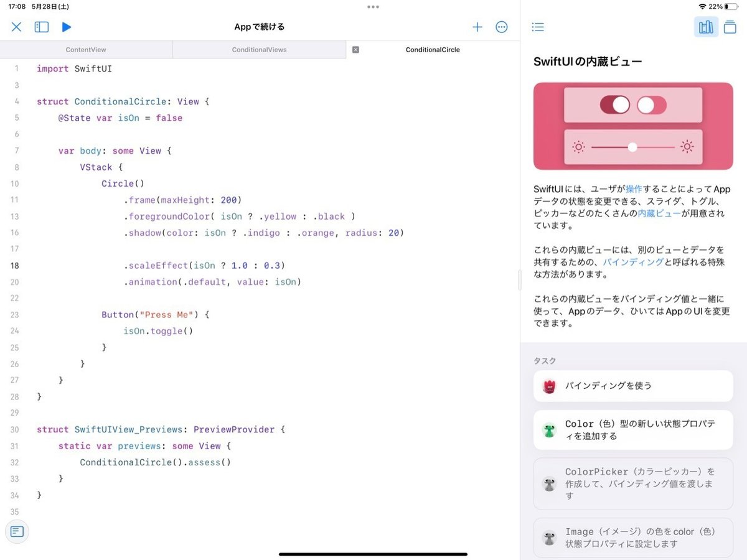Toggle the left sidebar panel icon
The image size is (747, 560).
[42, 27]
